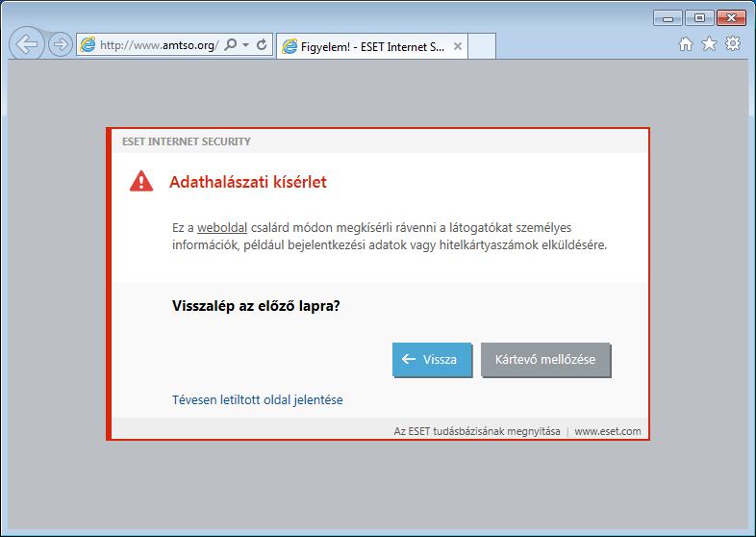Click the 'ESET INTERNET SECURITY' header text

pyautogui.click(x=187, y=141)
